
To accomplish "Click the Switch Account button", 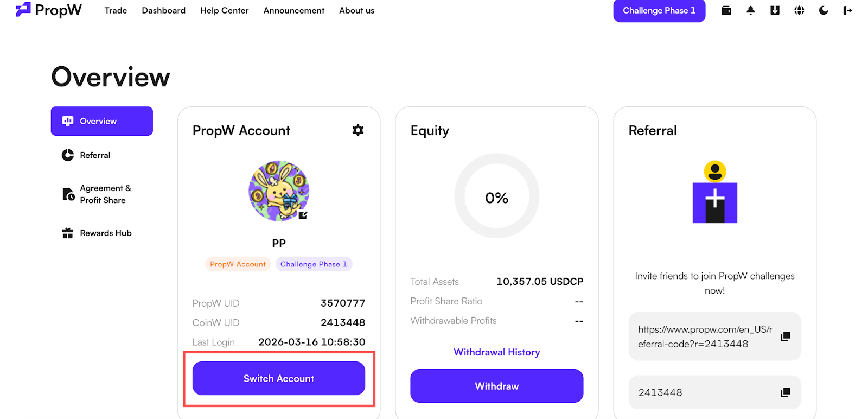I will tap(279, 378).
